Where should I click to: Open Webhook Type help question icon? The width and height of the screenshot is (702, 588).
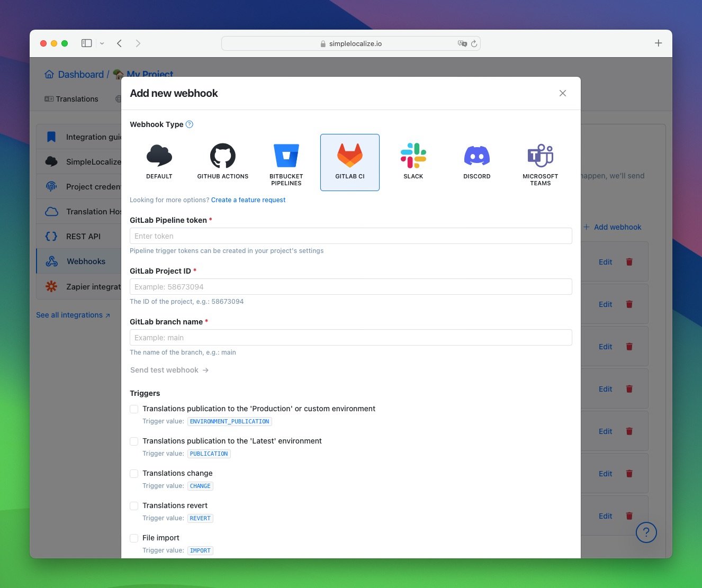point(190,124)
